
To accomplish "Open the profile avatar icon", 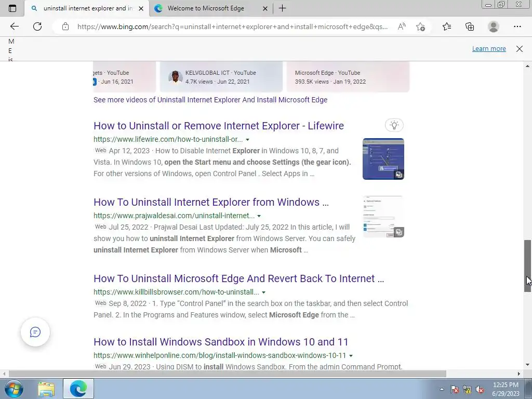I will point(494,26).
